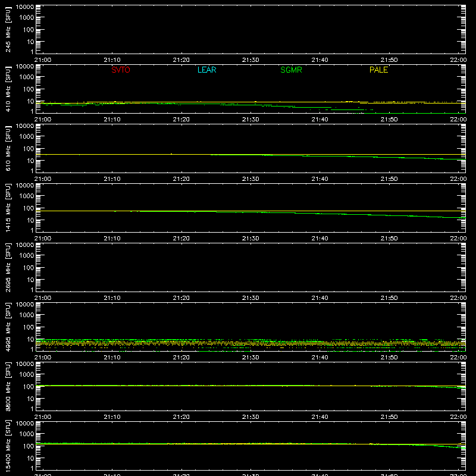476x476 pixels.
Task: Select the 610 MHz [SFU] axis title
Action: pos(8,148)
